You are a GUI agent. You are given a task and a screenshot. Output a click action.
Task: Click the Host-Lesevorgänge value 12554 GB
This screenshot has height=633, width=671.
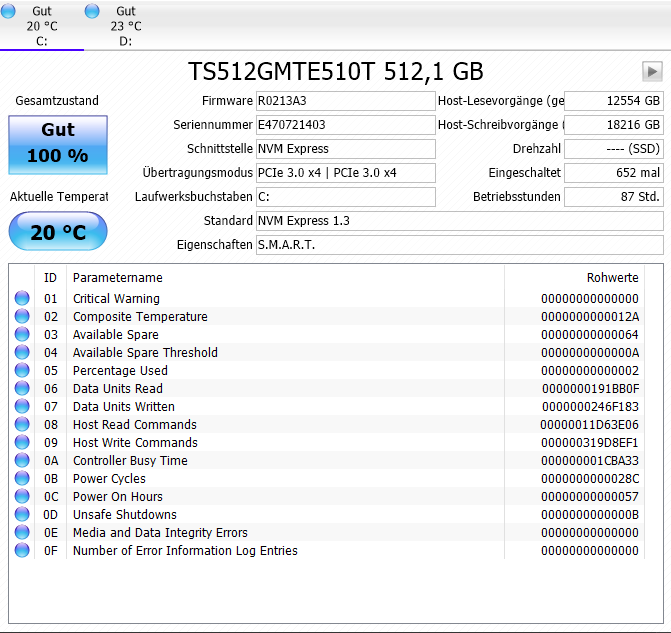[614, 101]
